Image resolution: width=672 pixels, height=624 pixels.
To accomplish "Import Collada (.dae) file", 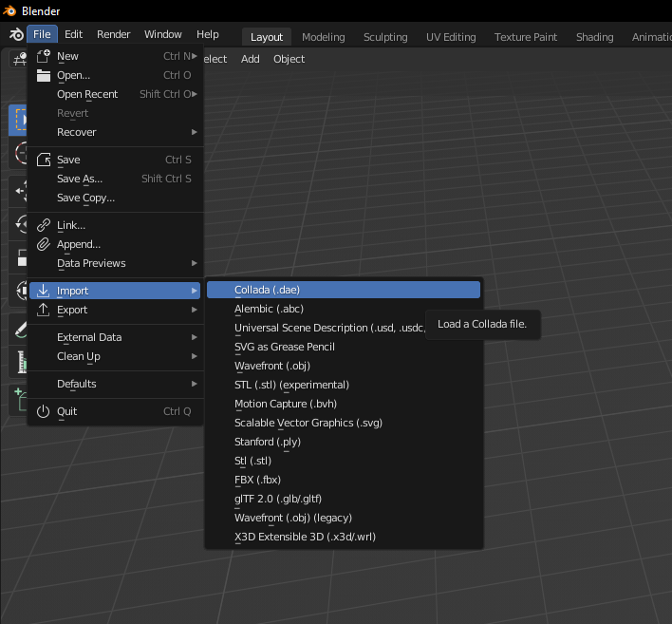I will 344,290.
